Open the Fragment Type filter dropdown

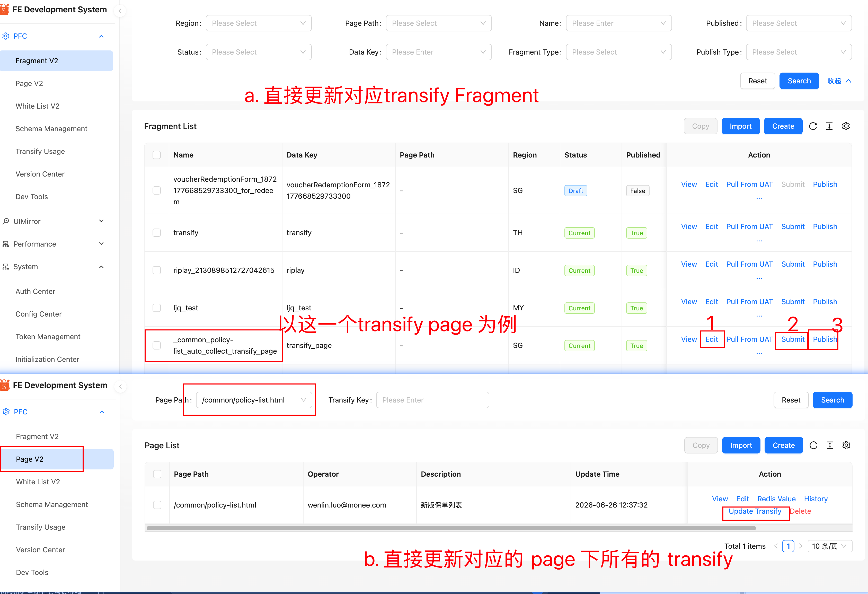tap(619, 52)
